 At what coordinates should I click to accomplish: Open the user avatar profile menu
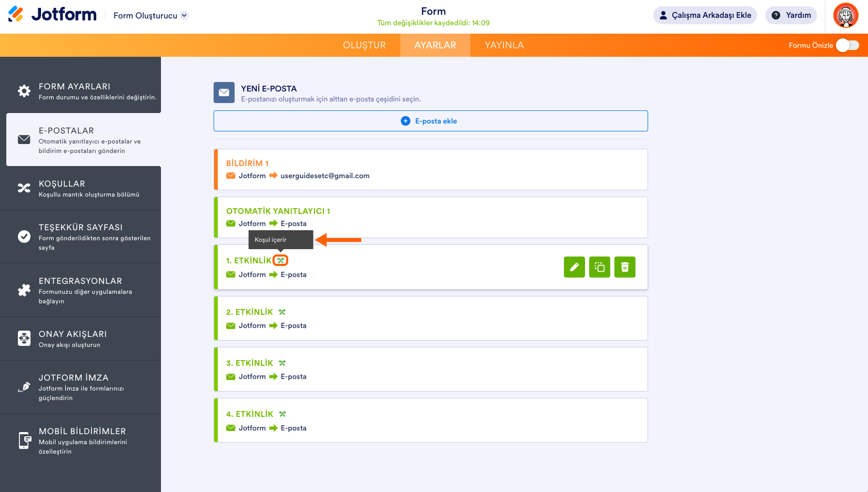[846, 15]
